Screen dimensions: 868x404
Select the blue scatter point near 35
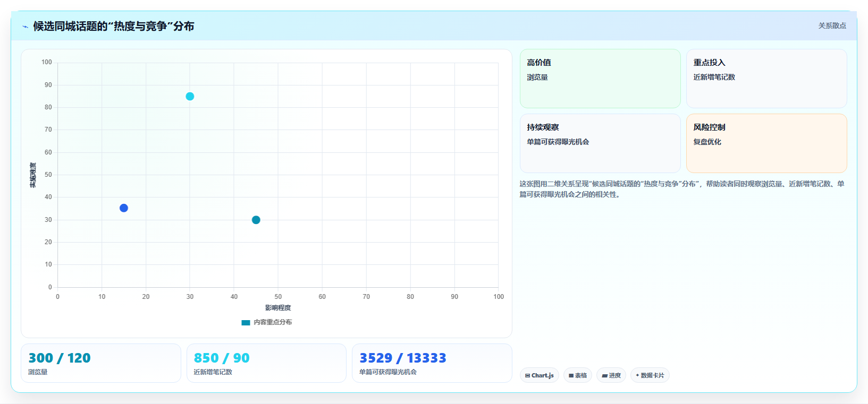tap(124, 208)
